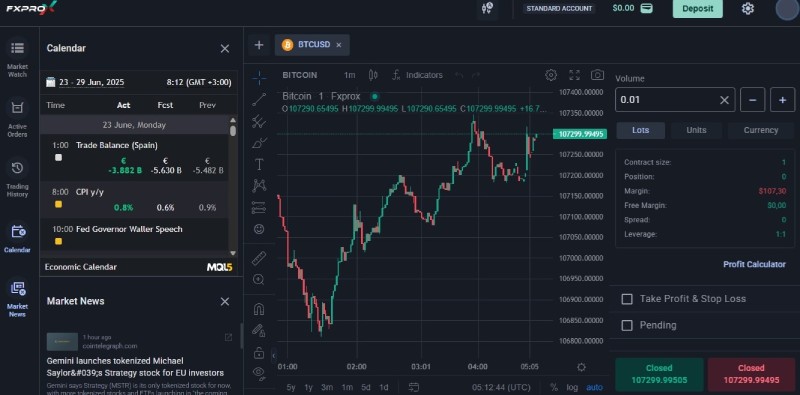Open the Market Watch sidebar panel
This screenshot has width=800, height=395.
coord(17,57)
